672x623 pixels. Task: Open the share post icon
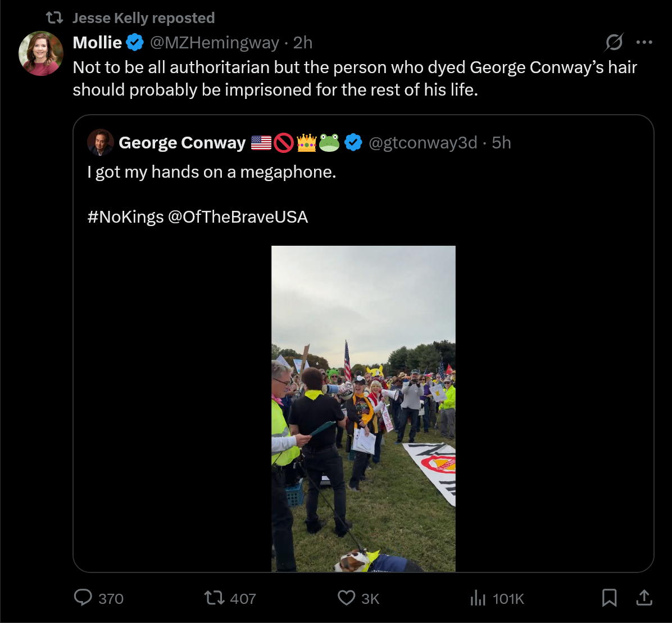click(x=644, y=598)
